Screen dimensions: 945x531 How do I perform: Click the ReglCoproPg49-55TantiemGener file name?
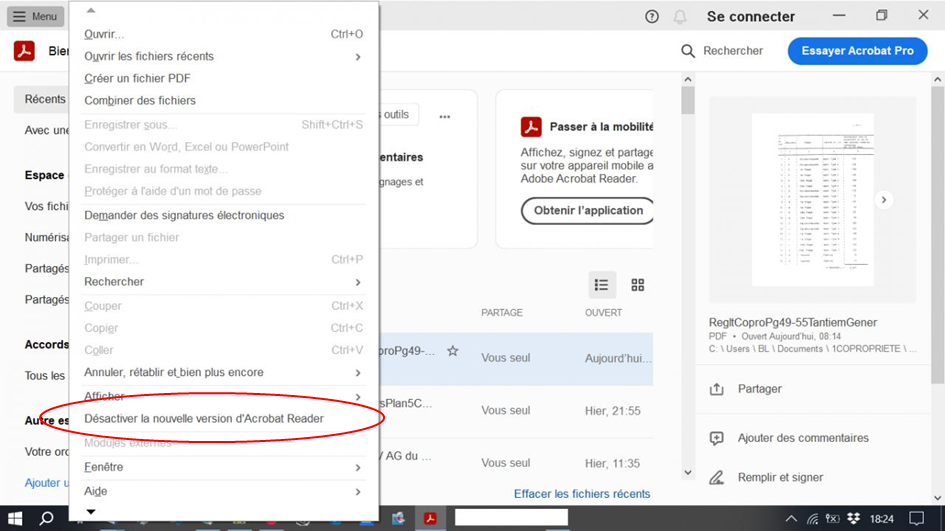tap(793, 322)
